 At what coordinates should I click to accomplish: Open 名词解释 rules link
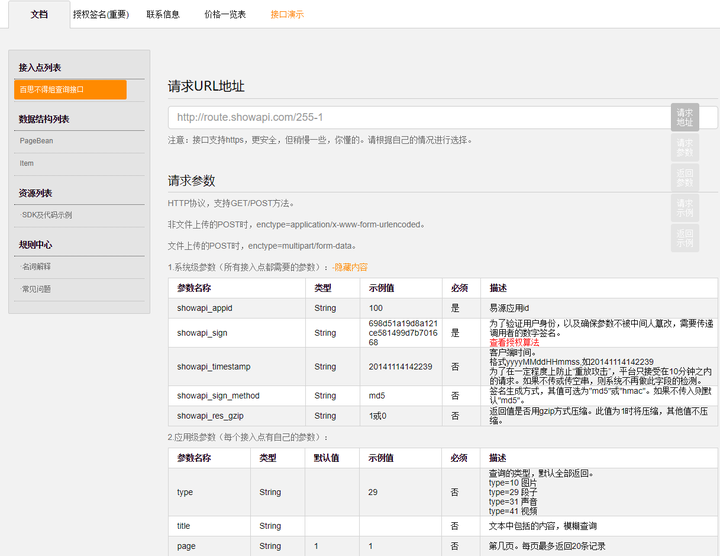coord(35,266)
